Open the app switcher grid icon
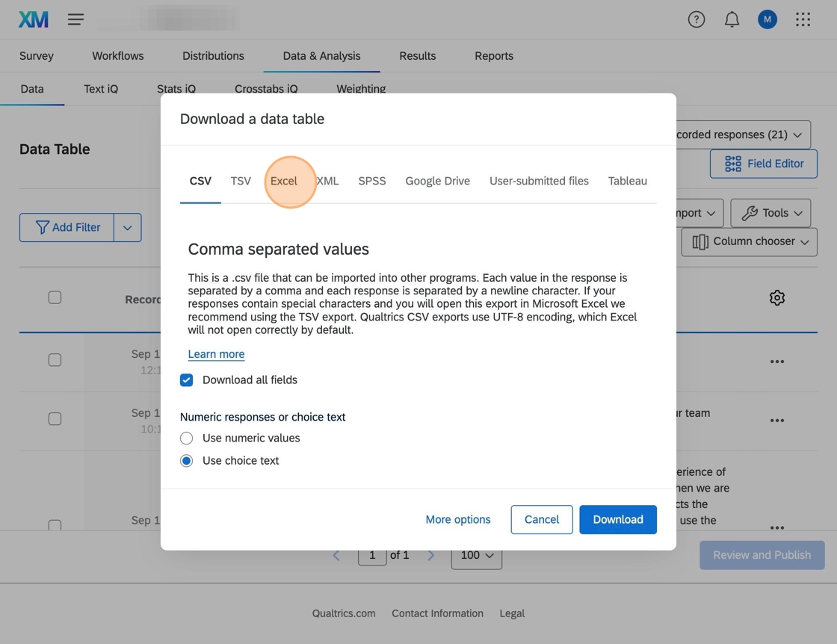 803,19
